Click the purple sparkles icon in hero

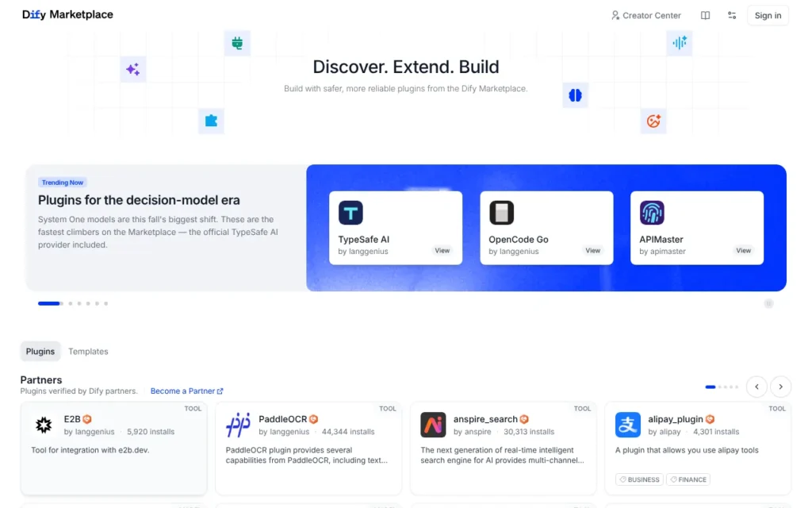click(133, 69)
